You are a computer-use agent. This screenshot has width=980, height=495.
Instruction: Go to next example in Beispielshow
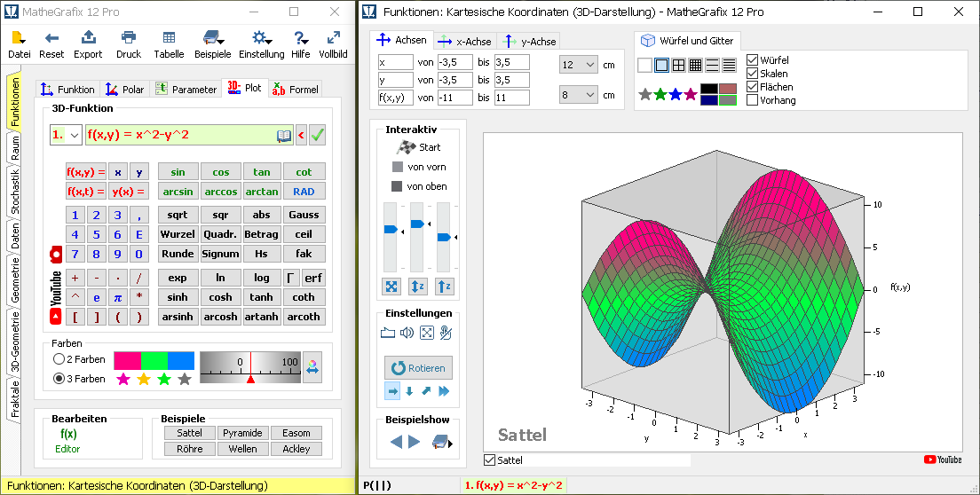[414, 442]
